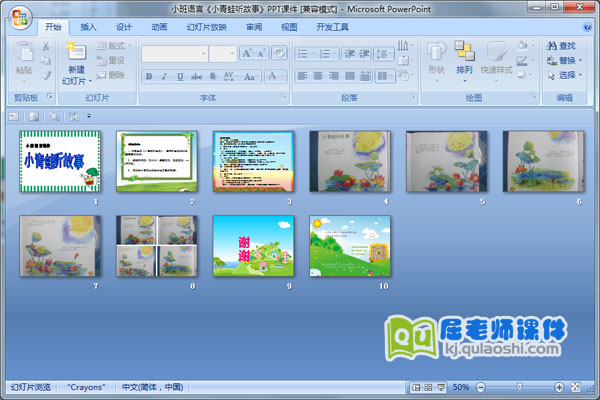Screen dimensions: 600x400
Task: Open Quick Styles (快速样式) gallery
Action: pyautogui.click(x=496, y=61)
